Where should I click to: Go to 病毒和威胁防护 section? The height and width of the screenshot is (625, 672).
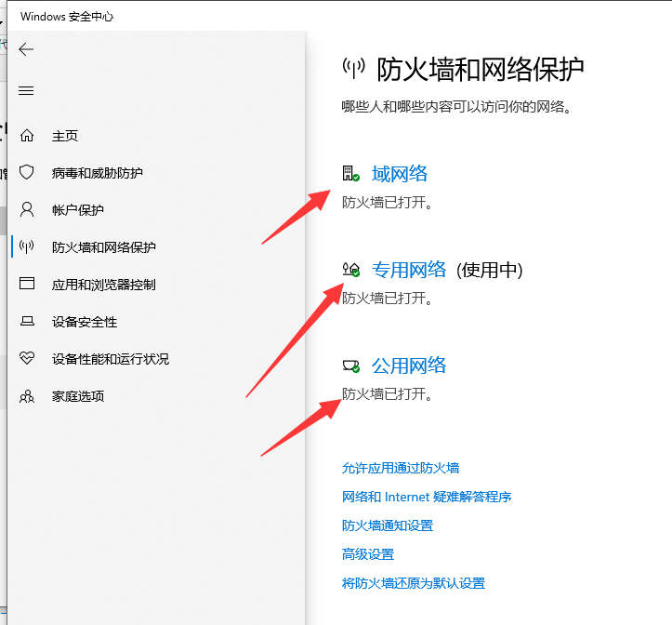[97, 173]
